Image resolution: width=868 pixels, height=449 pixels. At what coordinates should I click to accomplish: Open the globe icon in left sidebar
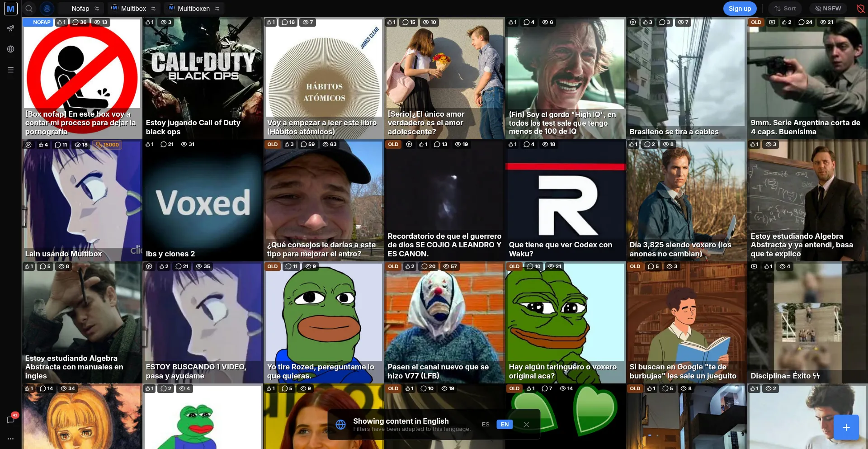(11, 49)
